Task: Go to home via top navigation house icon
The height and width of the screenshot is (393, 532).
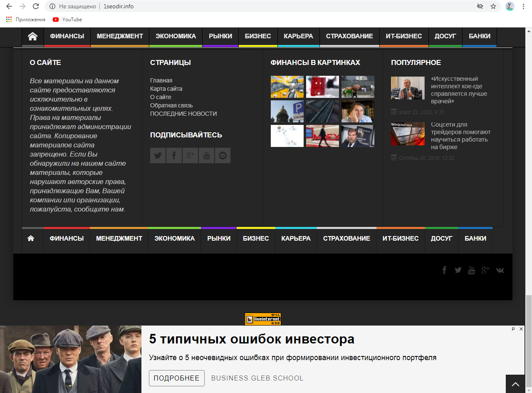Action: click(x=33, y=37)
